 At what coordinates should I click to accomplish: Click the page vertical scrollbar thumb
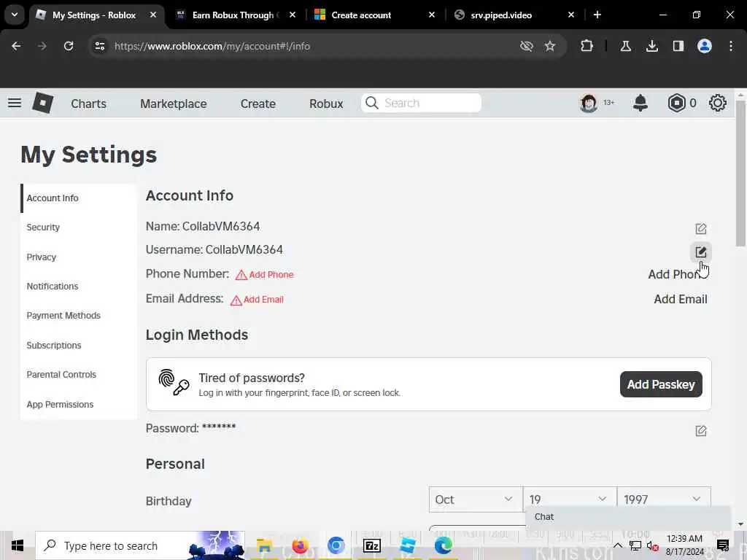pyautogui.click(x=740, y=174)
